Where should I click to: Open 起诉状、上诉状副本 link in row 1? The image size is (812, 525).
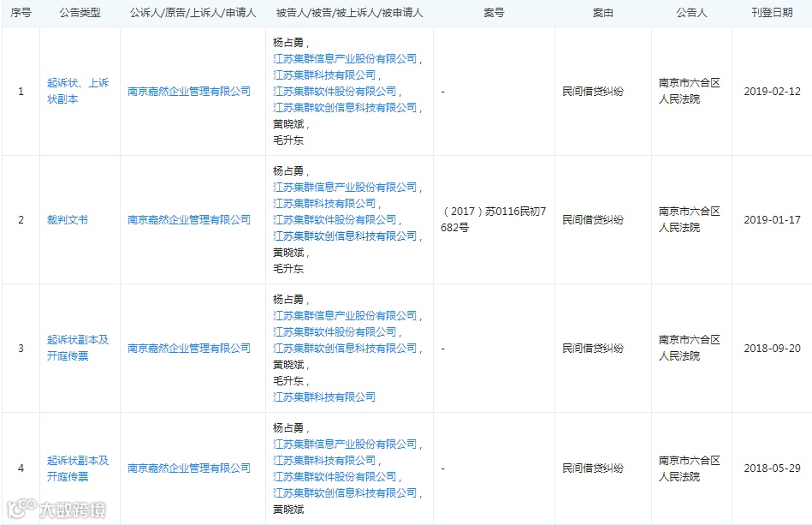coord(78,91)
